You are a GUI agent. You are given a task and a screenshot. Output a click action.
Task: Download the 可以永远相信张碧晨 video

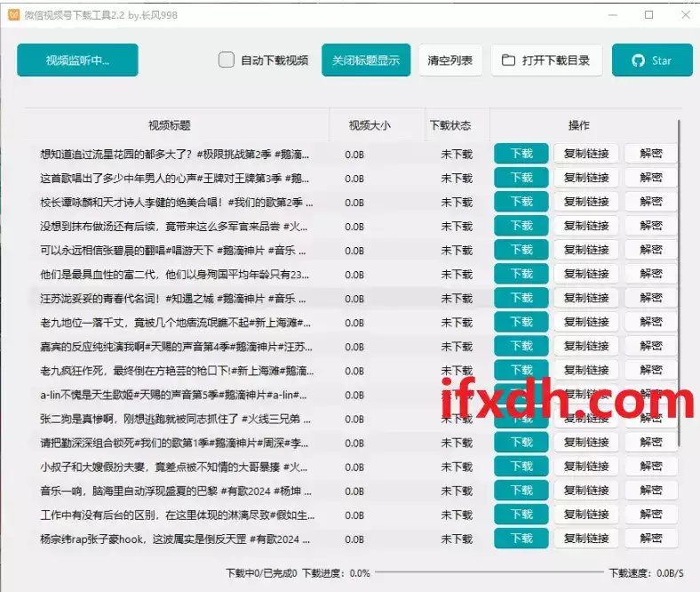[521, 250]
